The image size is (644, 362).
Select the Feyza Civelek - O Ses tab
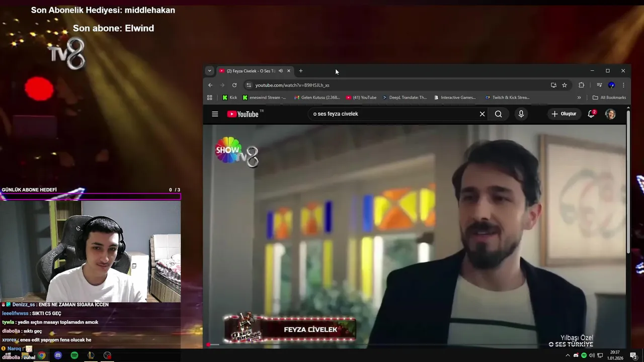coord(251,71)
